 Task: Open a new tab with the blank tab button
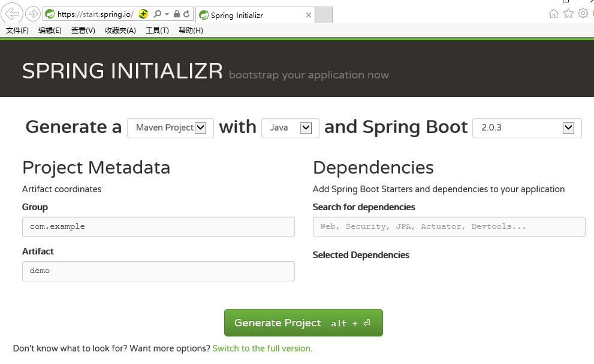324,15
